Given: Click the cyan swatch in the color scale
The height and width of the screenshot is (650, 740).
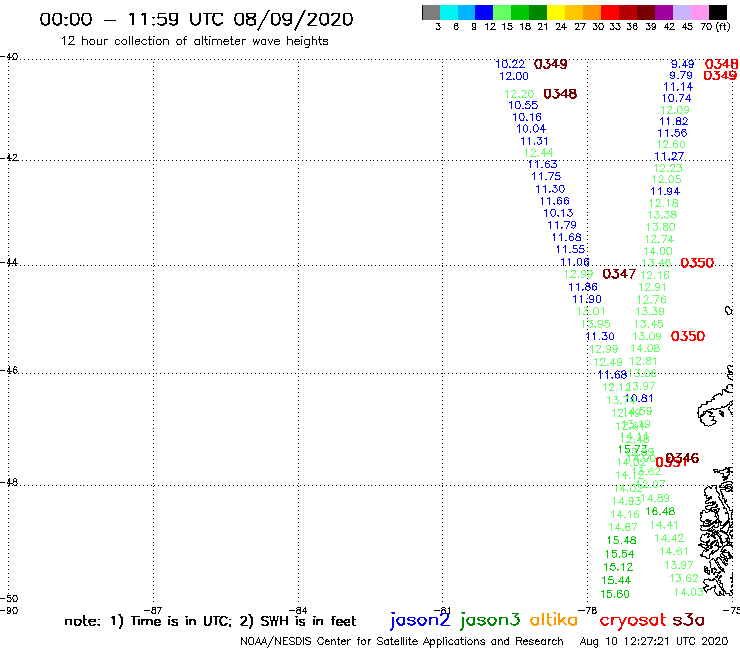Looking at the screenshot, I should click(x=449, y=12).
